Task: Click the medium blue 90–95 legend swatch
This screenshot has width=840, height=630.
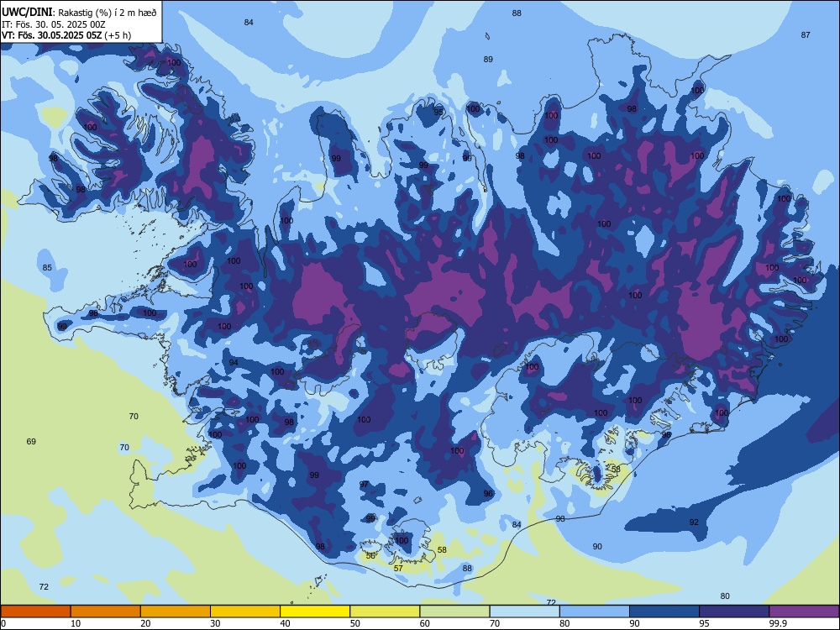Action: coord(664,612)
